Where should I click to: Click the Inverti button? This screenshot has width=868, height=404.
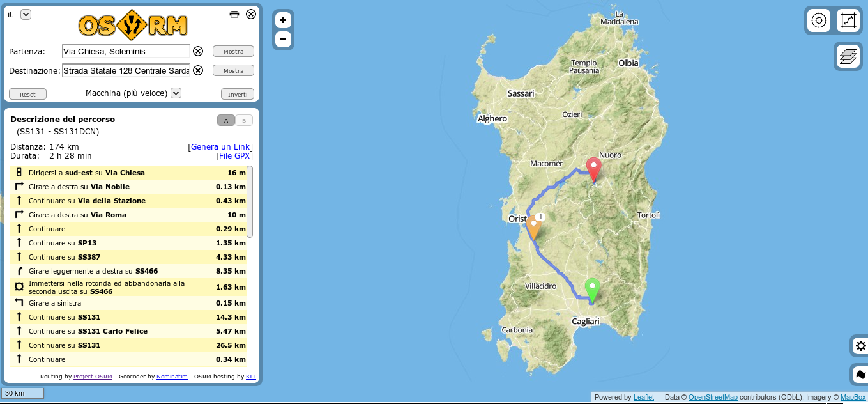coord(237,94)
